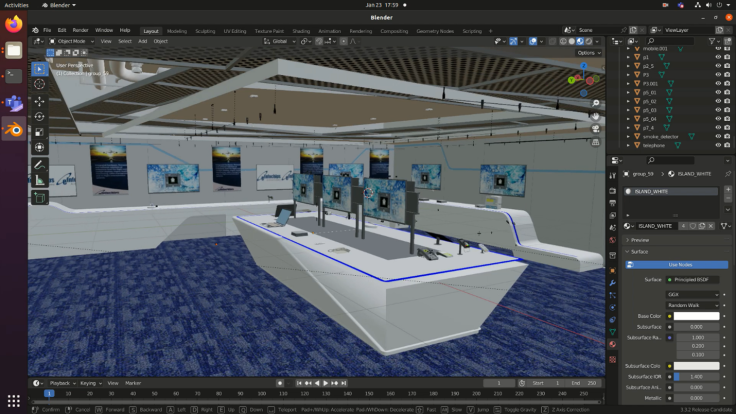Activate the Rotate tool
This screenshot has height=414, width=736.
pos(40,116)
